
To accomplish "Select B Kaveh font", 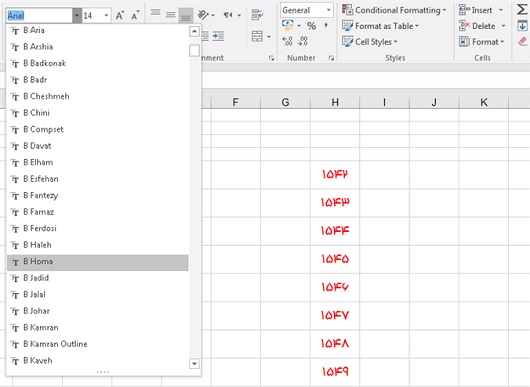I will pyautogui.click(x=97, y=361).
